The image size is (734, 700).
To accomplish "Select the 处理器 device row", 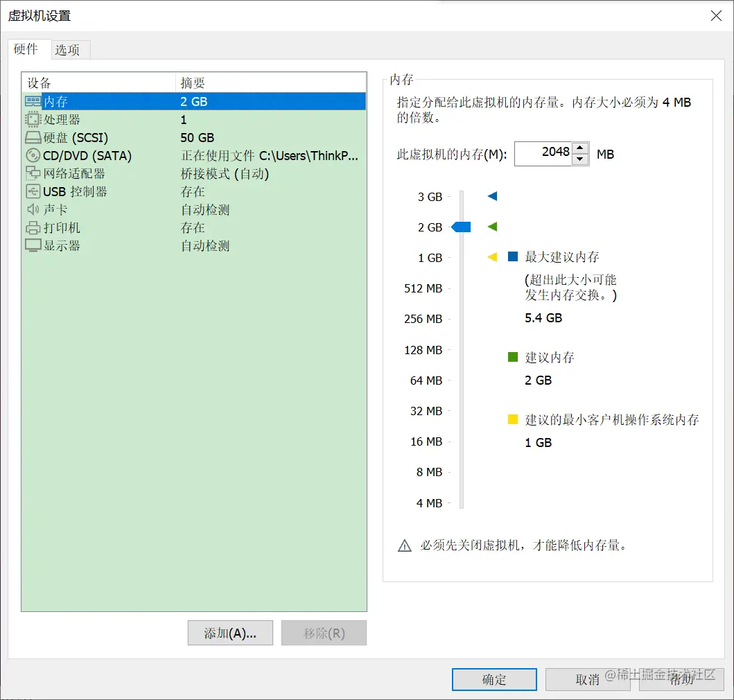I will coord(194,119).
